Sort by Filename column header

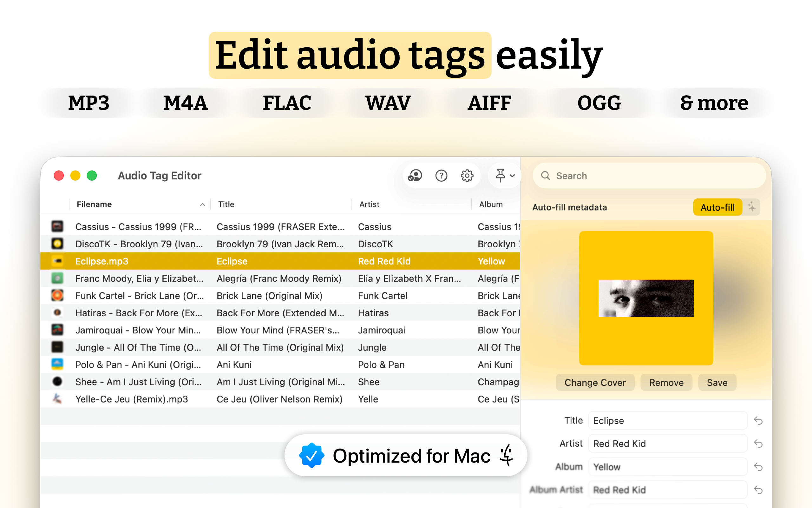(x=140, y=204)
